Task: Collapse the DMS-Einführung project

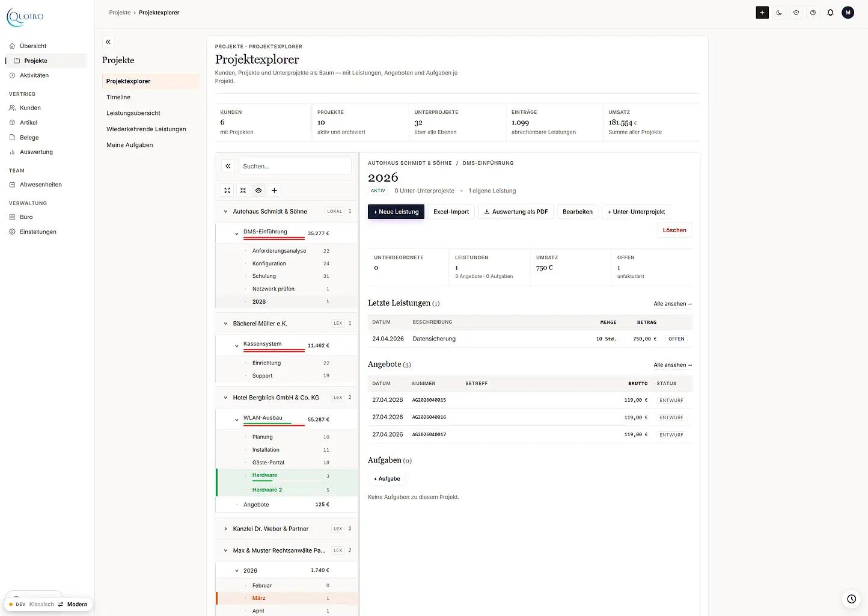Action: [x=237, y=233]
